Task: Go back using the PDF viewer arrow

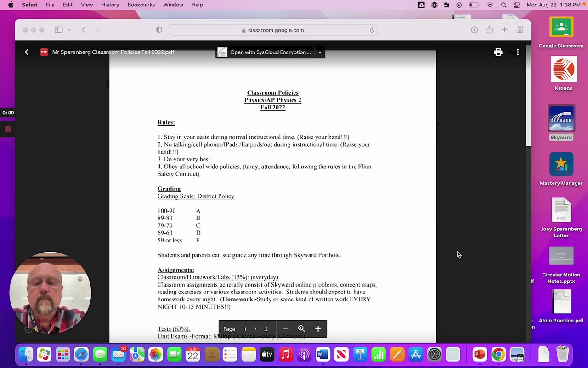Action: coord(28,52)
